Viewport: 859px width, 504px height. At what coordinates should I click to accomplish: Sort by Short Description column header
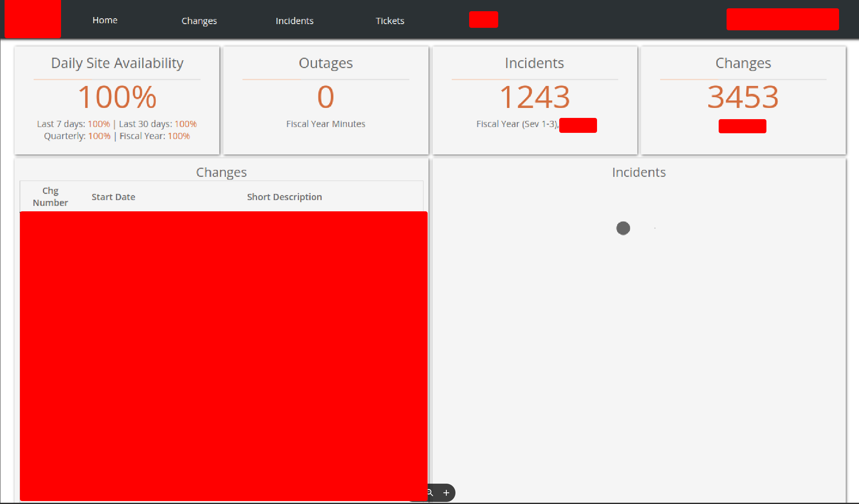[x=284, y=197]
